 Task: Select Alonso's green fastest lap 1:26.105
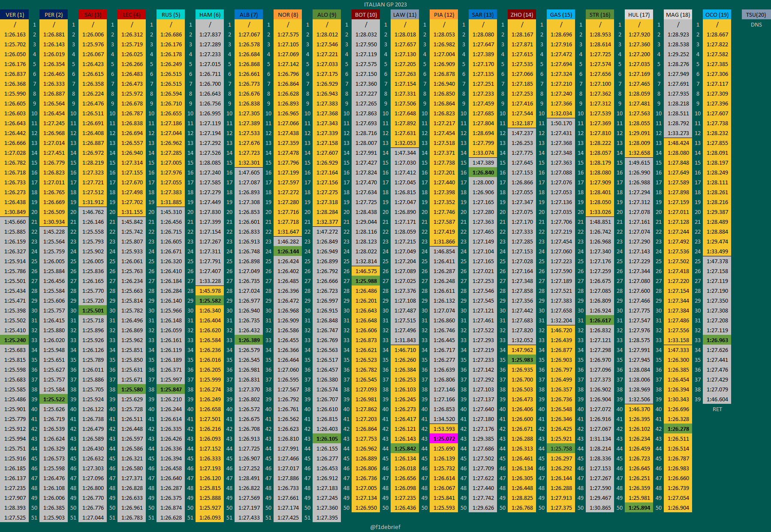(x=327, y=439)
